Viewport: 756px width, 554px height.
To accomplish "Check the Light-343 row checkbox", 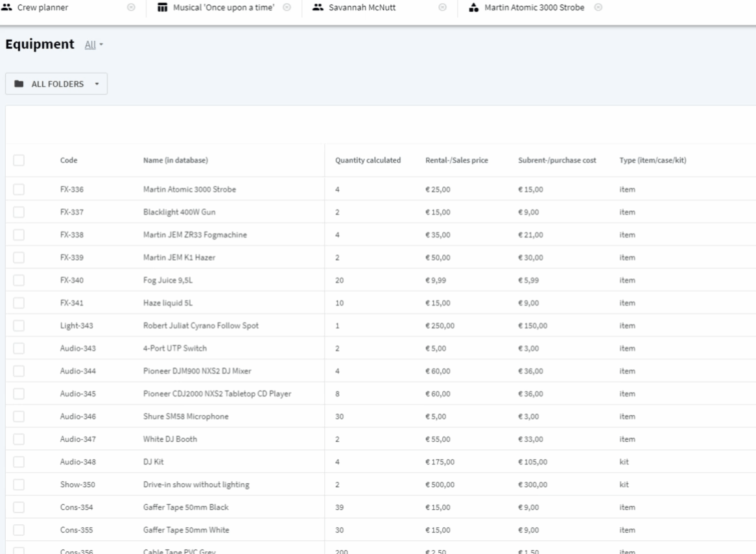I will [19, 325].
